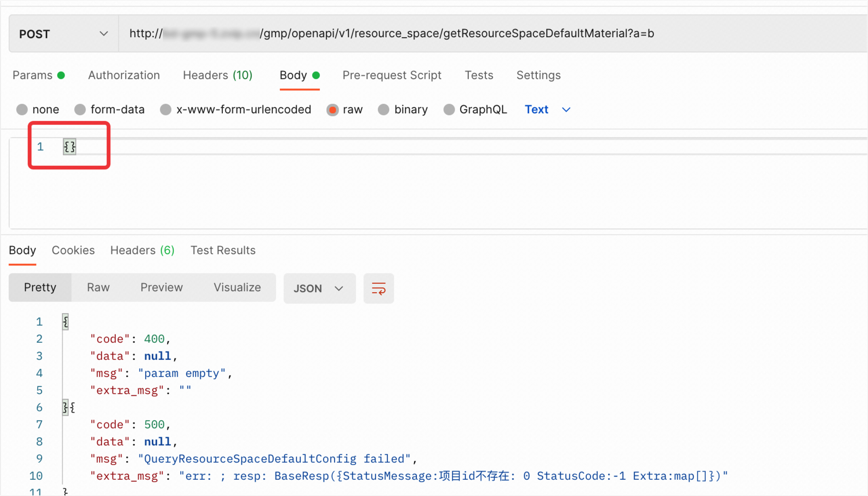Choose the binary body option
The width and height of the screenshot is (868, 496).
(403, 109)
